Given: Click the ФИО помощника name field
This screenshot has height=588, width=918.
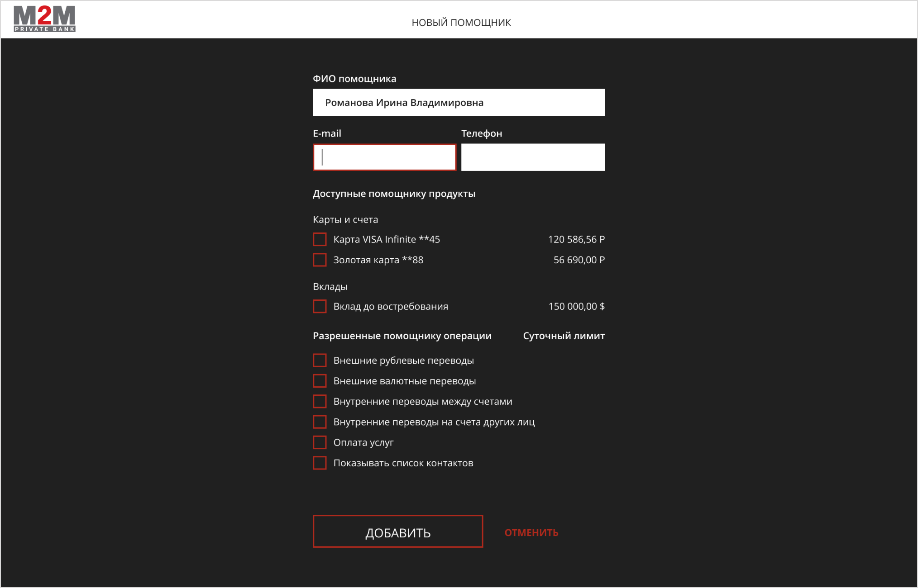Looking at the screenshot, I should click(x=459, y=103).
